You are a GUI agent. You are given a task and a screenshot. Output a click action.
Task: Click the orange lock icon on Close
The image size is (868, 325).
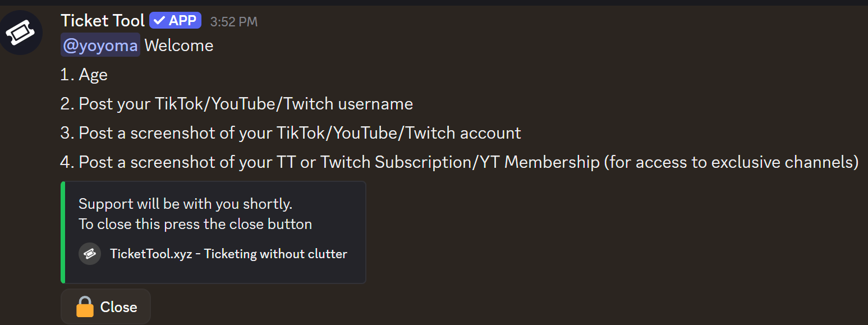coord(85,307)
